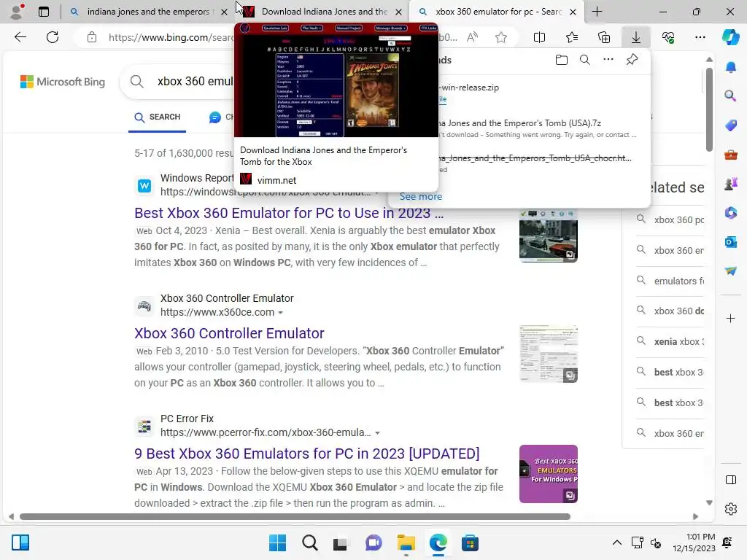Click the Read aloud icon
The width and height of the screenshot is (747, 560).
[472, 37]
